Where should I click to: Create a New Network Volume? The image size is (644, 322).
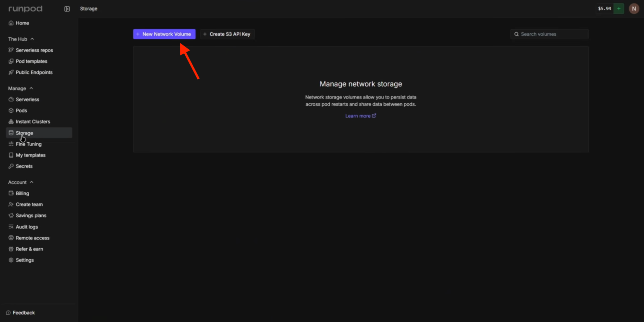click(164, 34)
